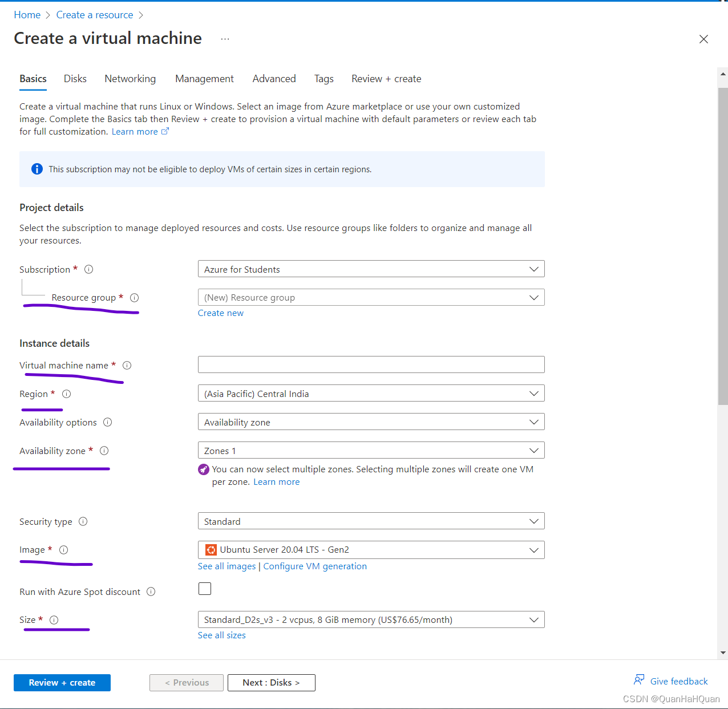Click the info icon beside Subscription
The image size is (728, 709).
pos(89,269)
